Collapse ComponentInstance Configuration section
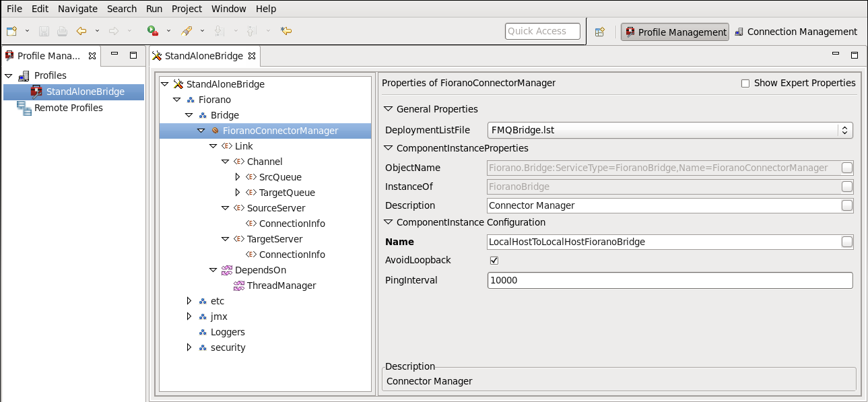Viewport: 868px width, 402px height. [388, 222]
